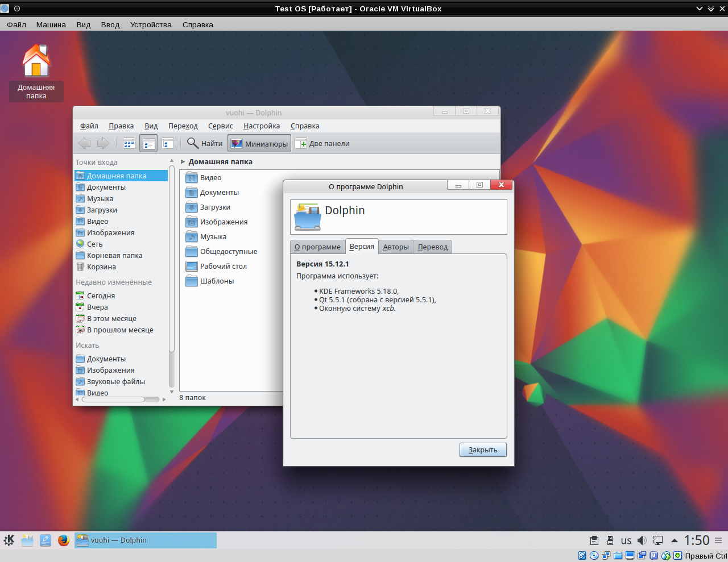Select Корзина in places sidebar

point(101,267)
